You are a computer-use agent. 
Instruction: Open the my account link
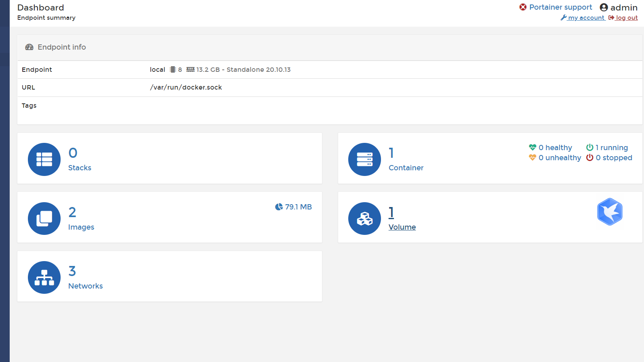586,18
